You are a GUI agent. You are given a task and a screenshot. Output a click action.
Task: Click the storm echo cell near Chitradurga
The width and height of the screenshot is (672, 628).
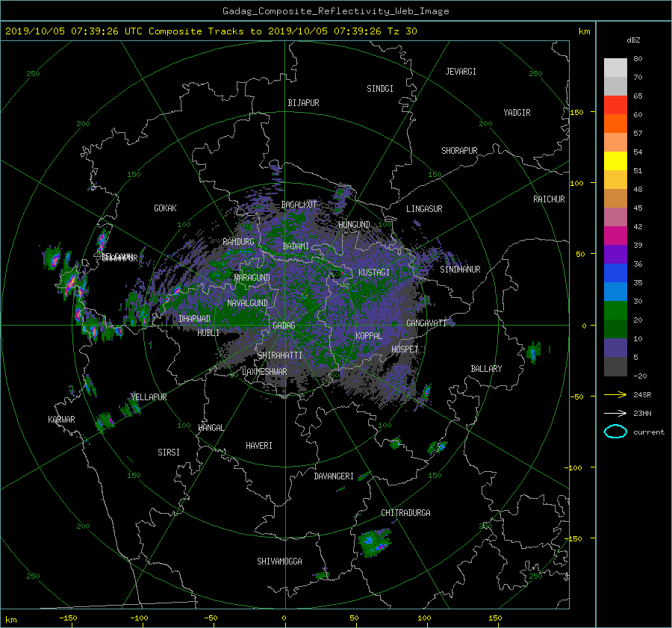(x=375, y=542)
